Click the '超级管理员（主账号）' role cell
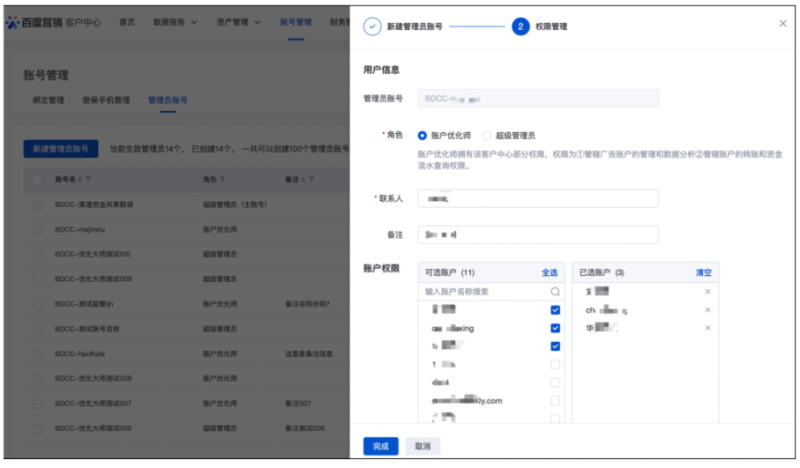The height and width of the screenshot is (468, 800). click(x=235, y=205)
